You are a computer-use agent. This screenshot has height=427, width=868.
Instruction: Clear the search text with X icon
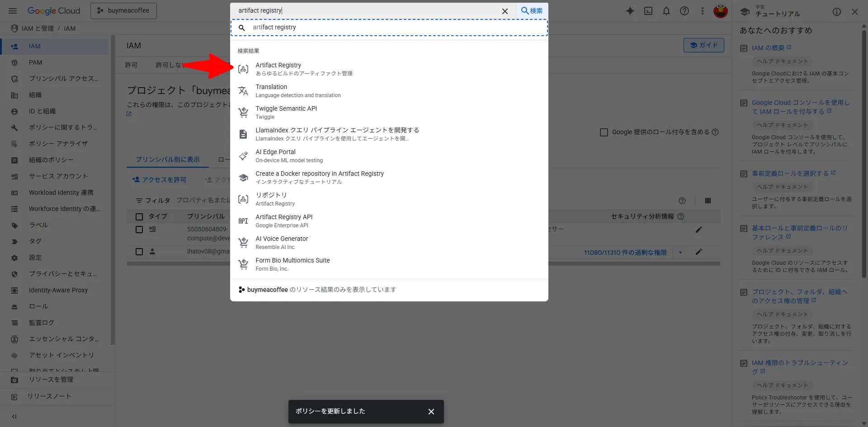pyautogui.click(x=505, y=11)
